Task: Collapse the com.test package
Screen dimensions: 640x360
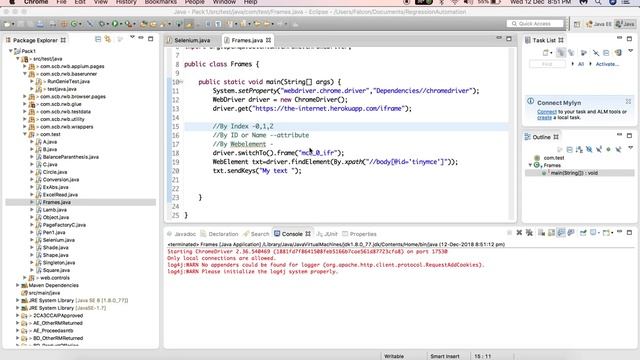Action: coord(24,134)
